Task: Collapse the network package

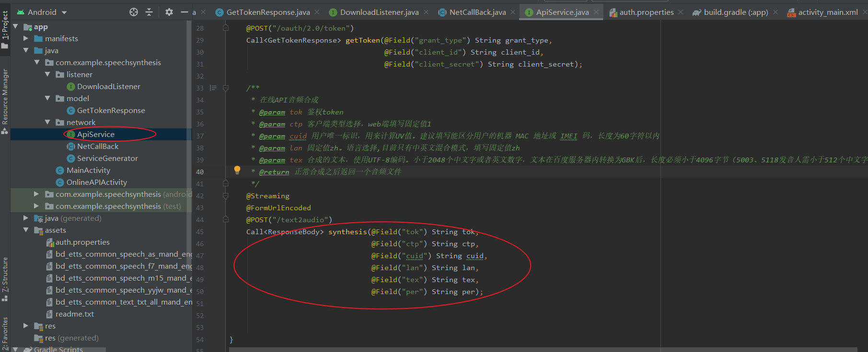Action: (x=47, y=122)
